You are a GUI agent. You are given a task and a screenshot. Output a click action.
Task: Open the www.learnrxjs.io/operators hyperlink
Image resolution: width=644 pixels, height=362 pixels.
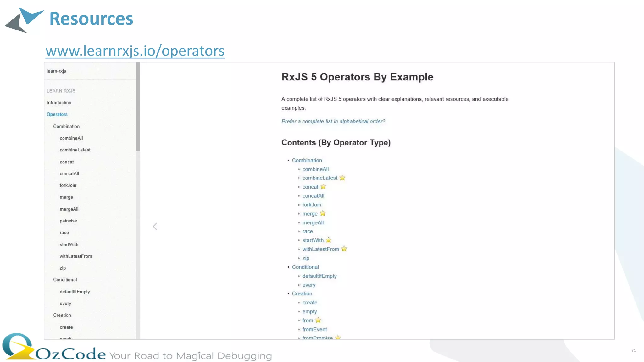click(135, 51)
